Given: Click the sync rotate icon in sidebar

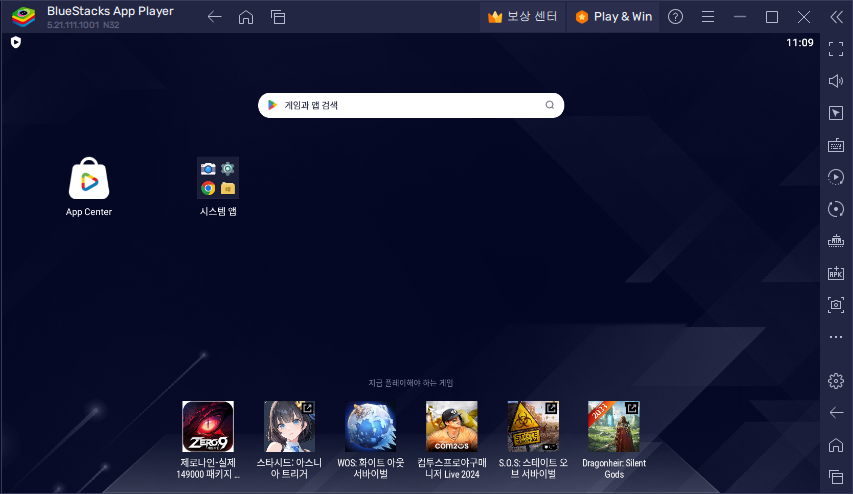Looking at the screenshot, I should click(836, 209).
